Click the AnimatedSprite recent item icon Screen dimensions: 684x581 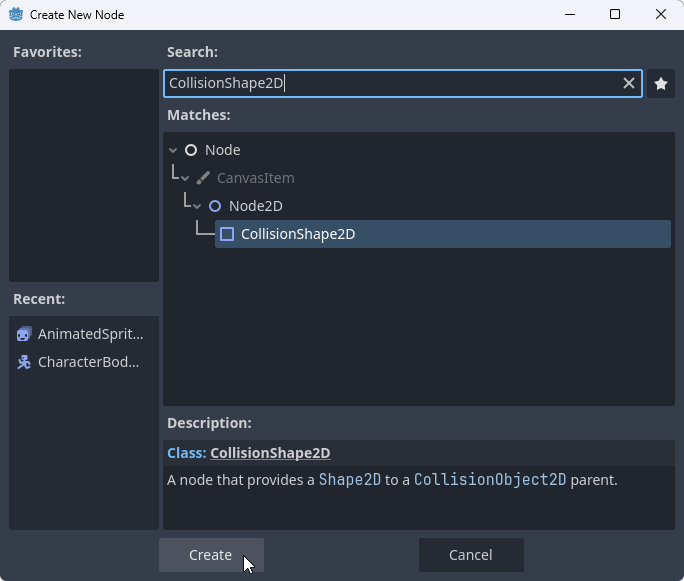25,334
